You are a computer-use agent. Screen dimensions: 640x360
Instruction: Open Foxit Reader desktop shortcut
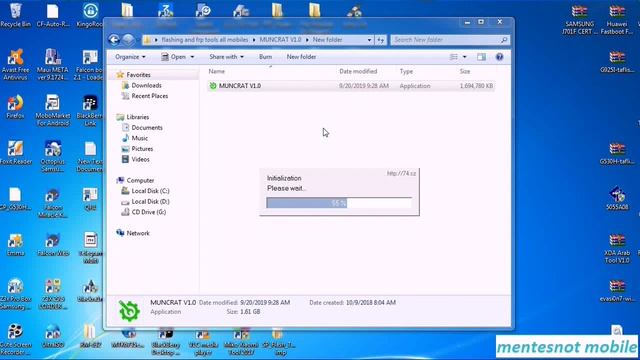(16, 153)
